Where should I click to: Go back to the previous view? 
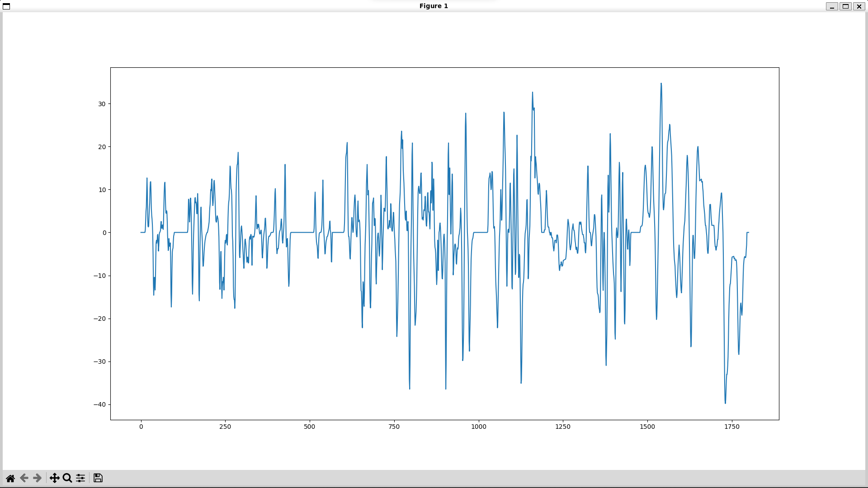tap(24, 478)
